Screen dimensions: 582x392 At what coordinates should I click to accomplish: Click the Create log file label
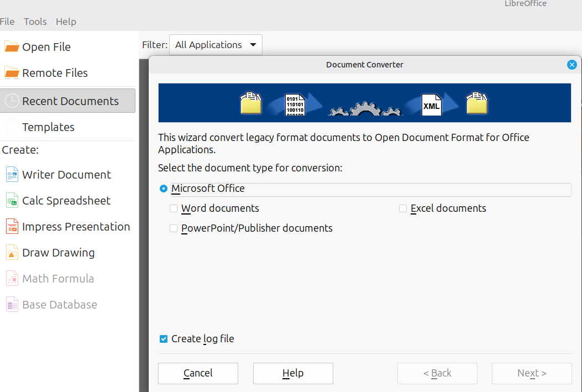pyautogui.click(x=203, y=338)
